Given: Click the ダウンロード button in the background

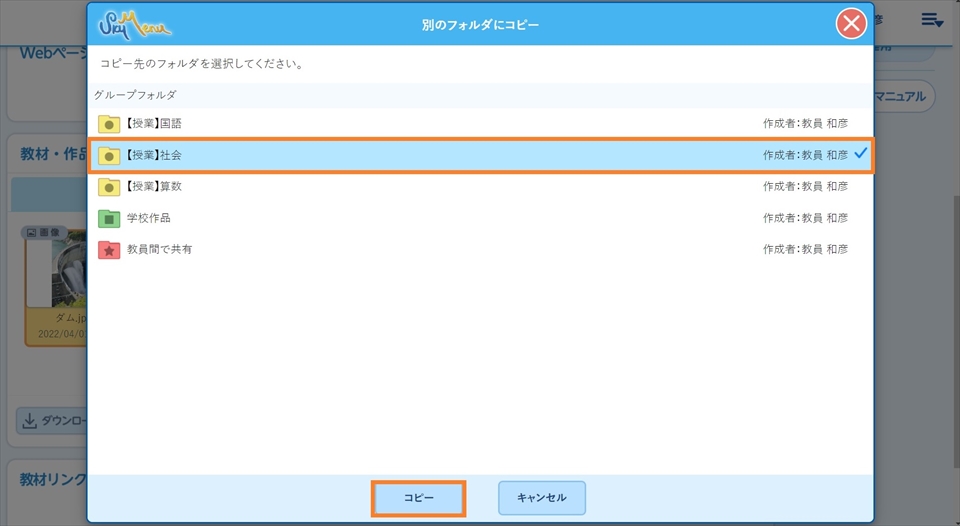Looking at the screenshot, I should pos(52,421).
